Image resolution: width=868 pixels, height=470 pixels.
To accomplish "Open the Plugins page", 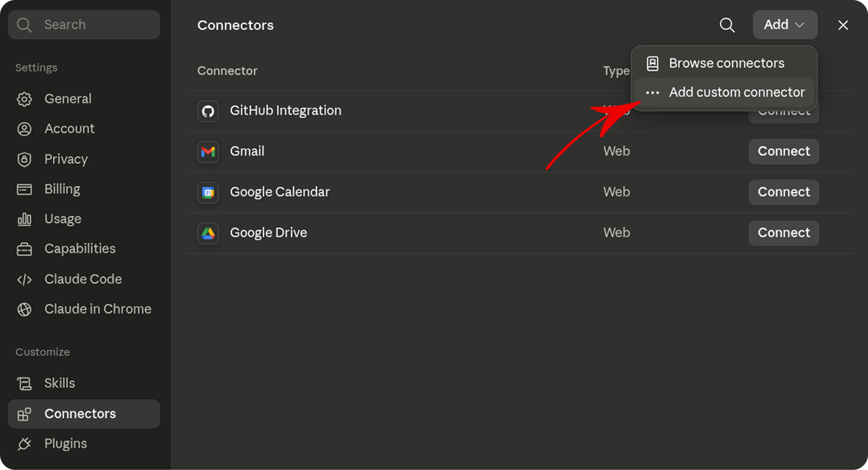I will pos(84,444).
